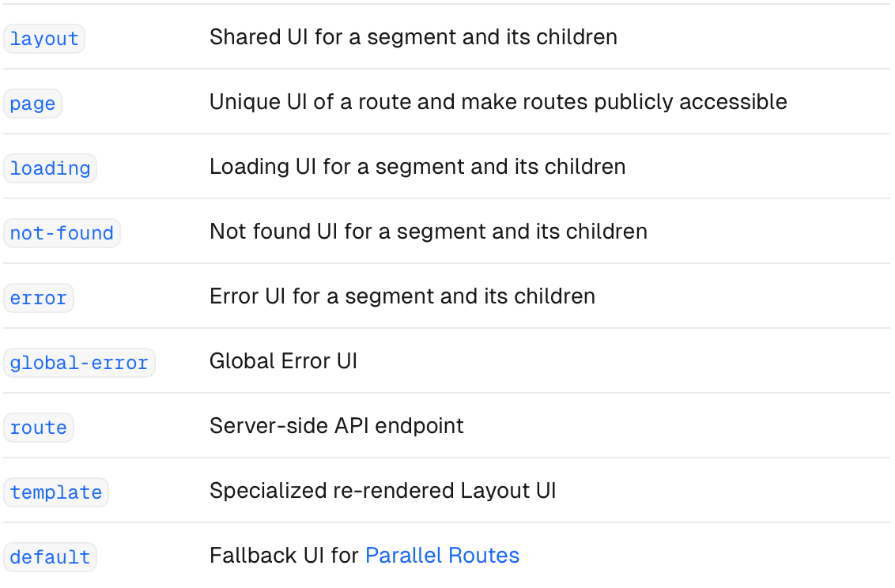
Task: Open the template convention link
Action: 55,492
